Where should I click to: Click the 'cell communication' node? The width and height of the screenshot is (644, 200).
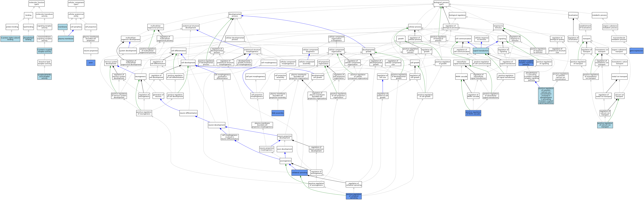click(463, 39)
